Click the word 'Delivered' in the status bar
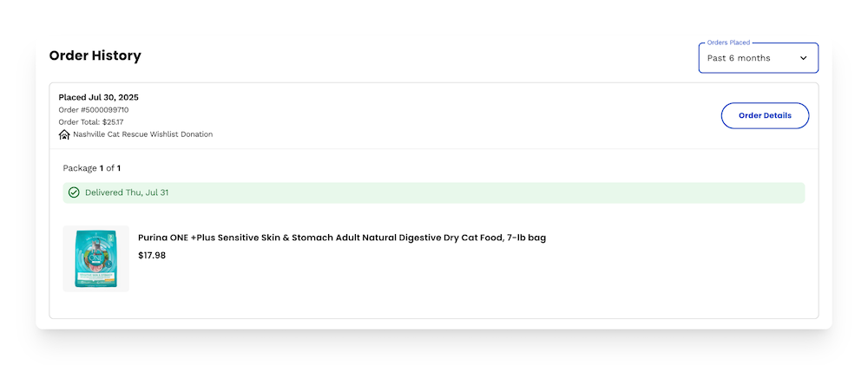 (104, 192)
